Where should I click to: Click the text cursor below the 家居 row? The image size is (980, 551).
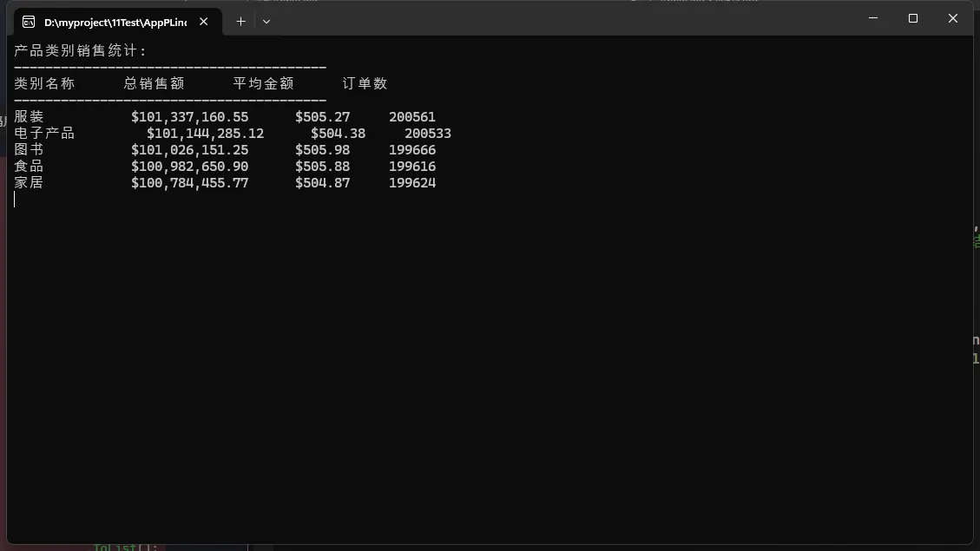[15, 200]
